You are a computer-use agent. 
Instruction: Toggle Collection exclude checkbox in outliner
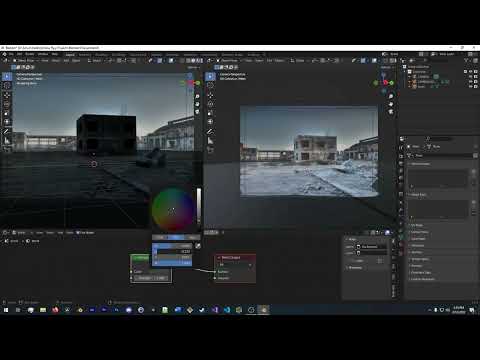465,72
